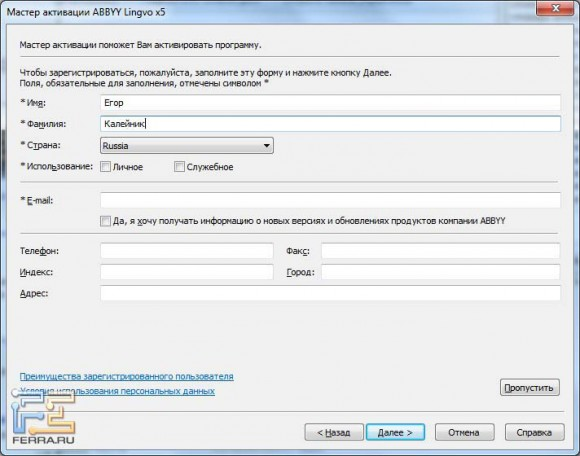Enable receiving ABBYY product update news
The image size is (580, 456).
pos(105,221)
